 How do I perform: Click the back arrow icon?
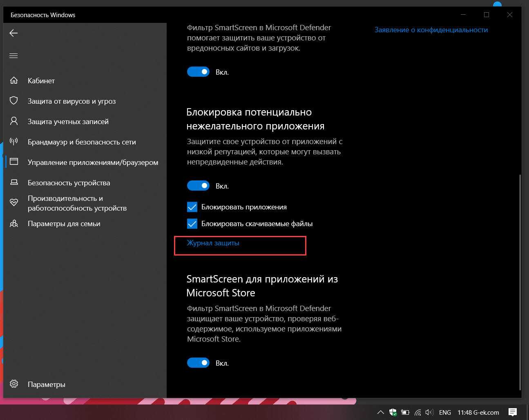[13, 33]
